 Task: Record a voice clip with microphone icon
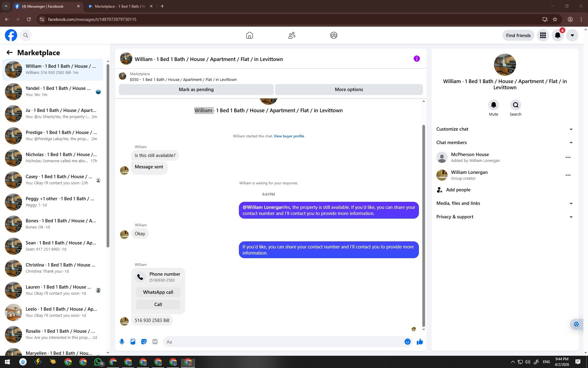pos(122,342)
